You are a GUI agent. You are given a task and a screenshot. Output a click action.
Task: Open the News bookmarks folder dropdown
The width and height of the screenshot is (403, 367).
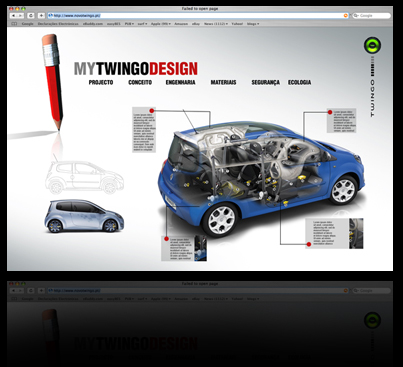pyautogui.click(x=216, y=24)
